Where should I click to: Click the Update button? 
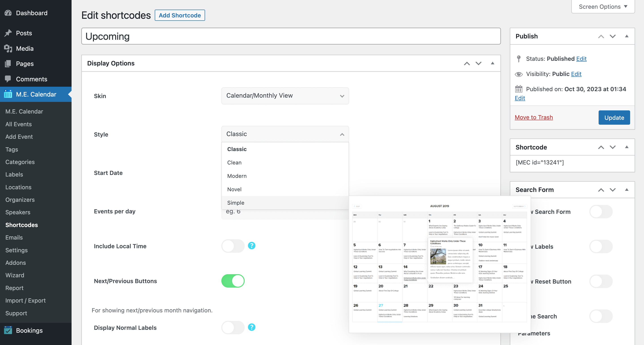614,118
